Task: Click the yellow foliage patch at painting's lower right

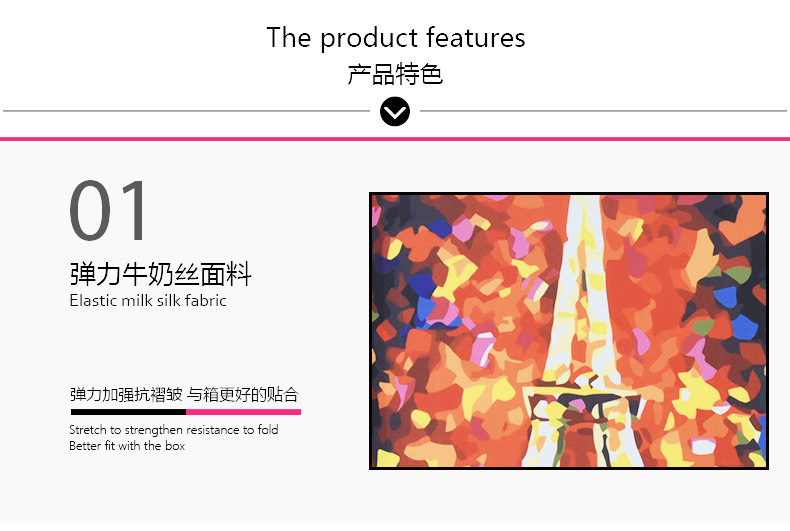Action: [698, 395]
